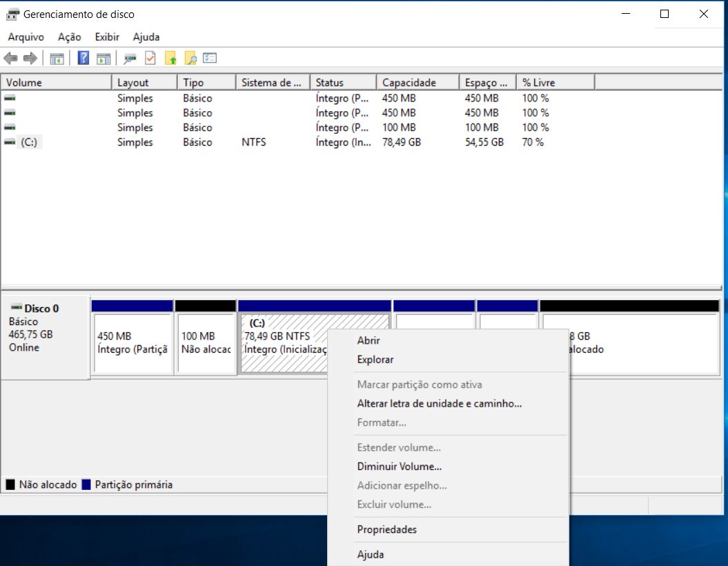Click the 54,55 GB free space cell
The width and height of the screenshot is (728, 566).
[x=484, y=142]
